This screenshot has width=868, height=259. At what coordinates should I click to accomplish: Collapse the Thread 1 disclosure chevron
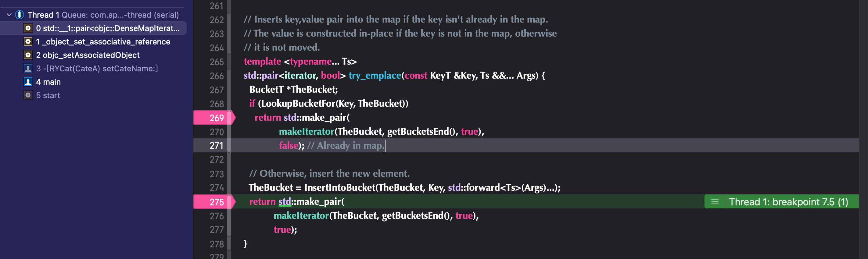[x=9, y=15]
